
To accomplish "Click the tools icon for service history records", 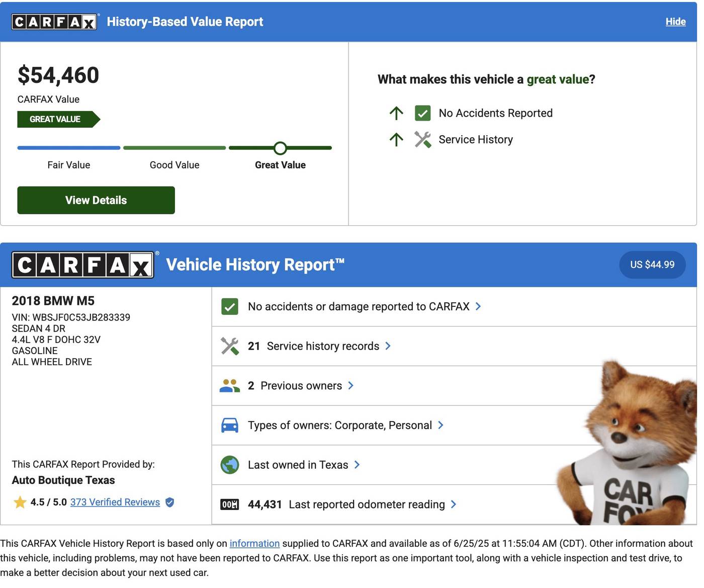I will (x=230, y=346).
